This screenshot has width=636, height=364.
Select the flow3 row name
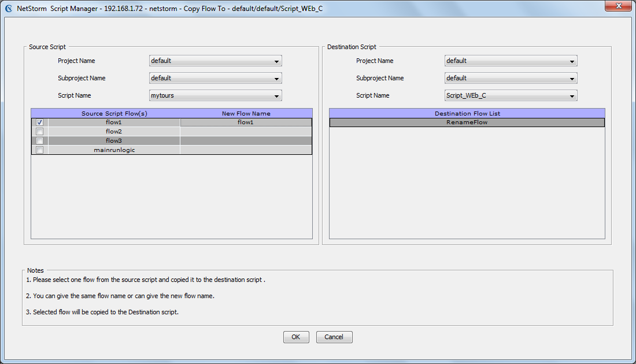114,140
